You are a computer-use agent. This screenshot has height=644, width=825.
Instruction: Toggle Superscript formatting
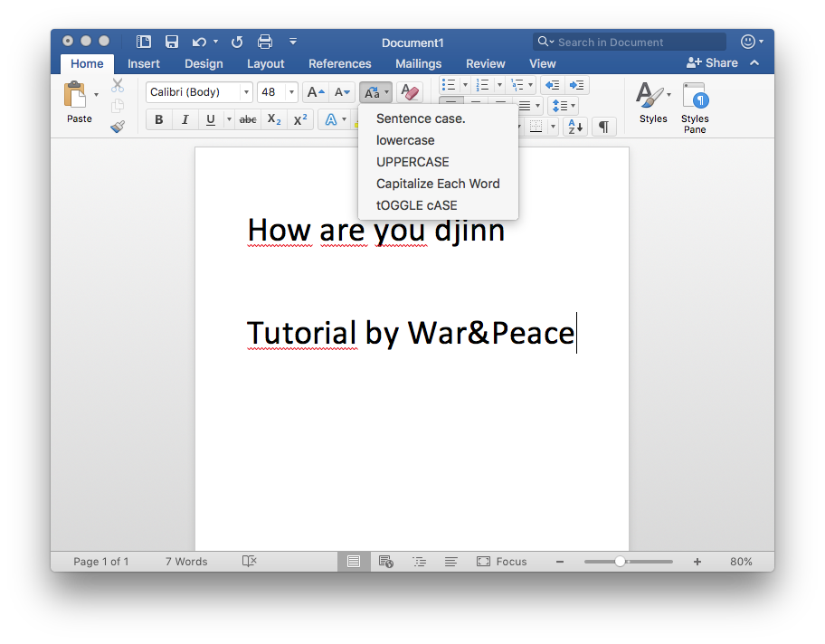tap(300, 120)
